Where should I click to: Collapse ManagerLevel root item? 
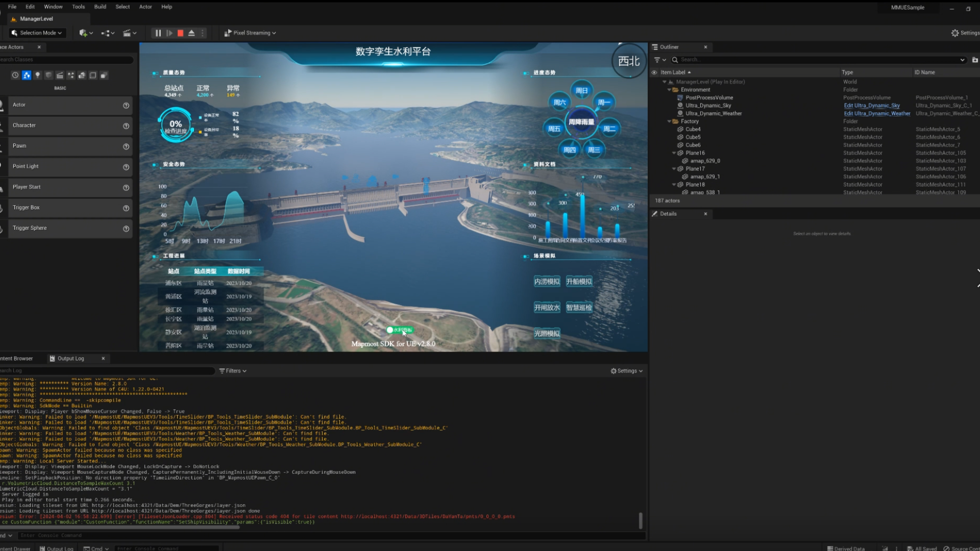pos(664,82)
